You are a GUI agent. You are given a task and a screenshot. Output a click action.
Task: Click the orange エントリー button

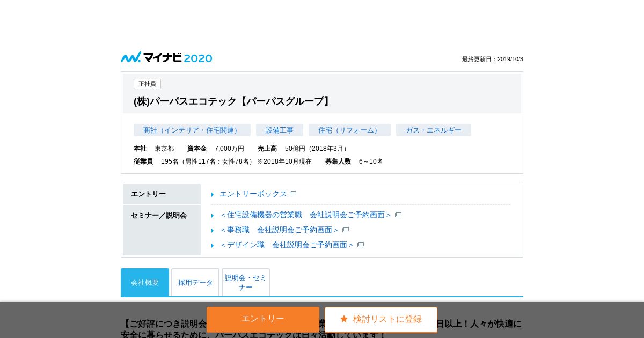click(263, 319)
